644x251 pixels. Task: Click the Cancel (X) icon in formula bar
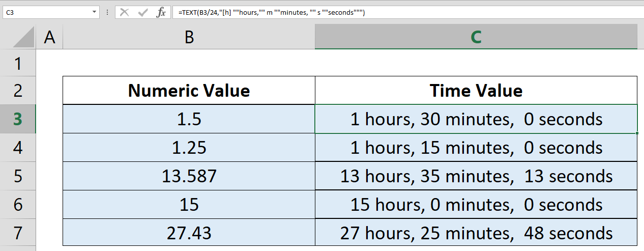pos(125,12)
